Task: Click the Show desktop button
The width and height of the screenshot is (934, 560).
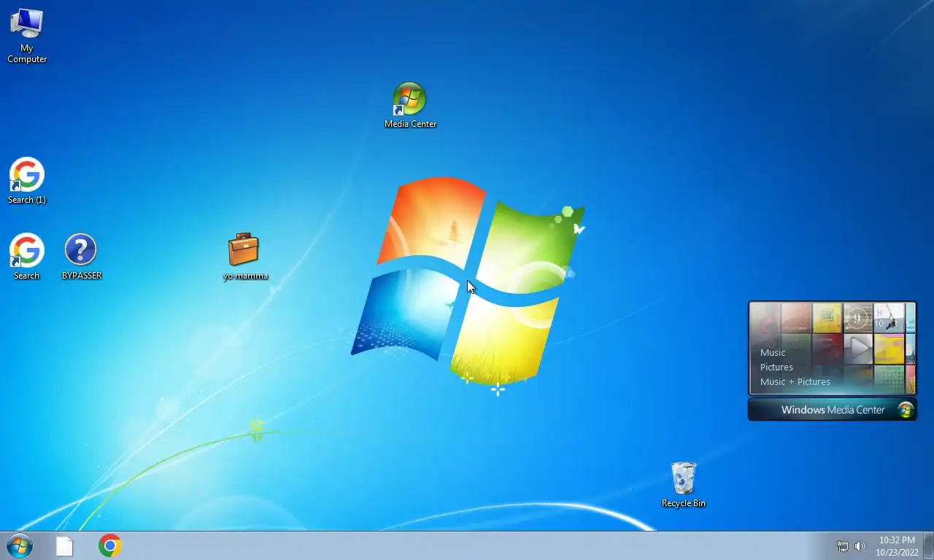Action: [928, 545]
